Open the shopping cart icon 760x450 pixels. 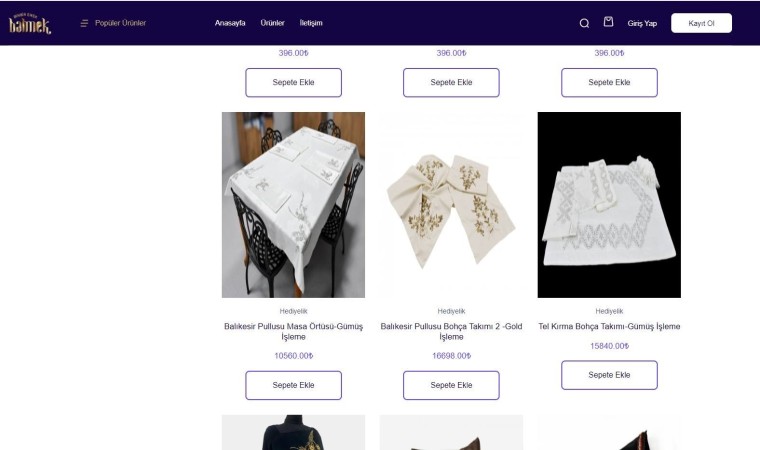(608, 22)
